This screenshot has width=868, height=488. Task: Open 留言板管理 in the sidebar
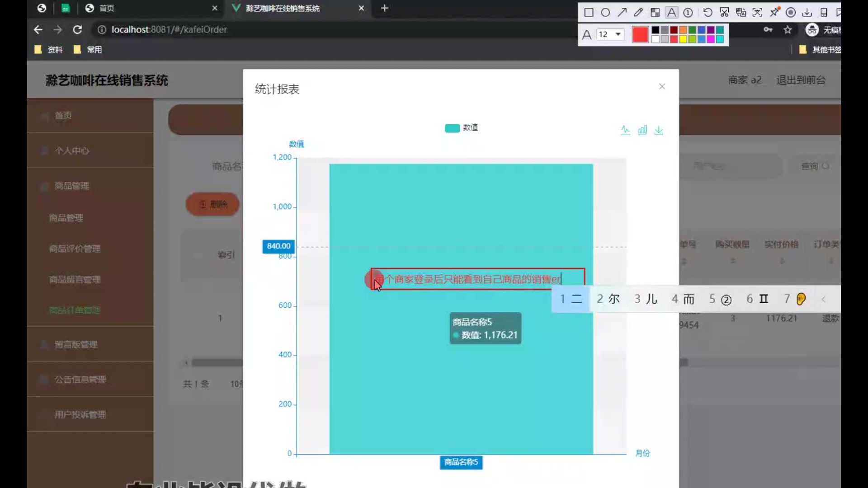[90, 345]
